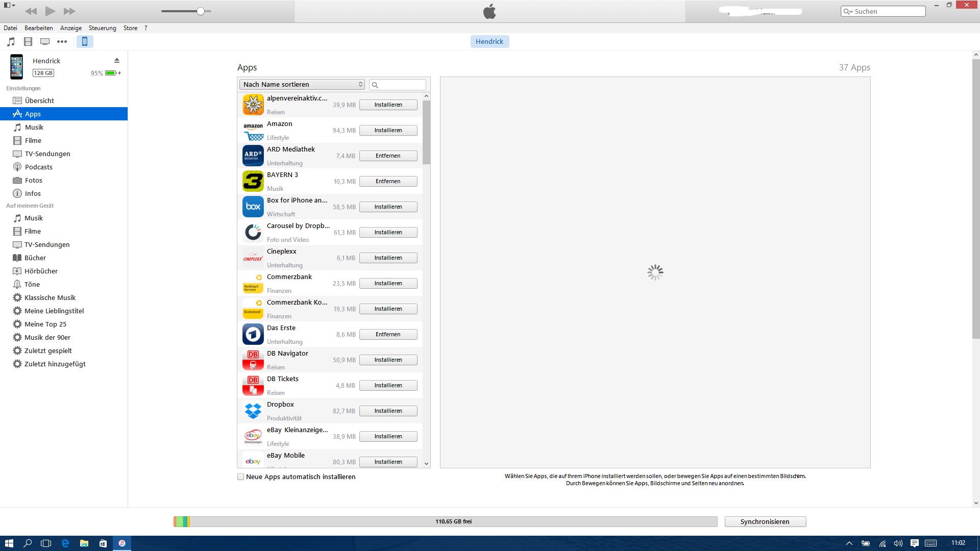The height and width of the screenshot is (551, 980).
Task: Open the Bearbeiten menu
Action: pyautogui.click(x=38, y=28)
